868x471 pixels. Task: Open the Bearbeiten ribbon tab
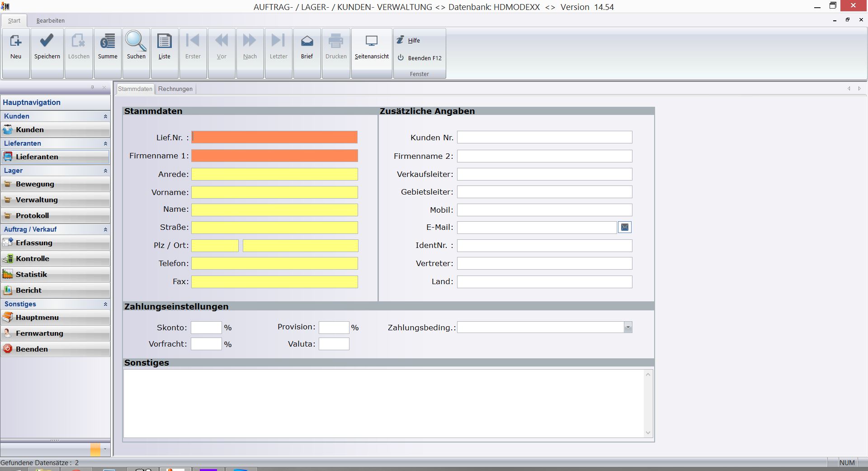pos(51,21)
